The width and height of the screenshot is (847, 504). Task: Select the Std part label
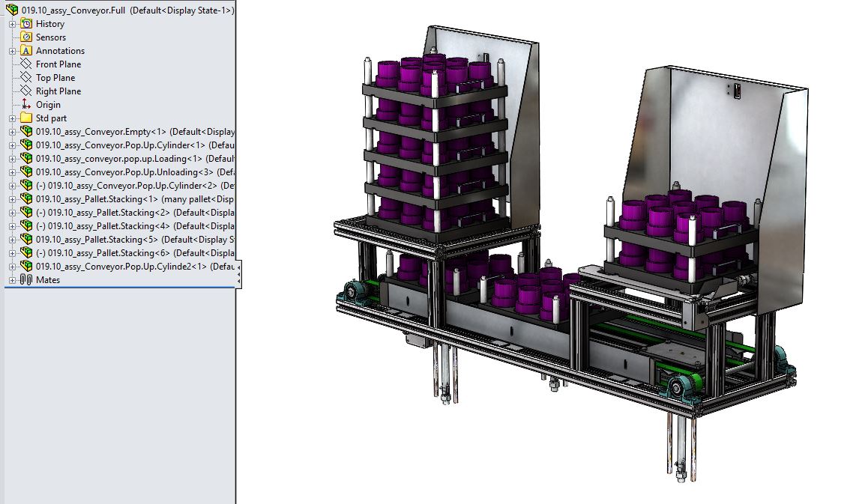51,118
